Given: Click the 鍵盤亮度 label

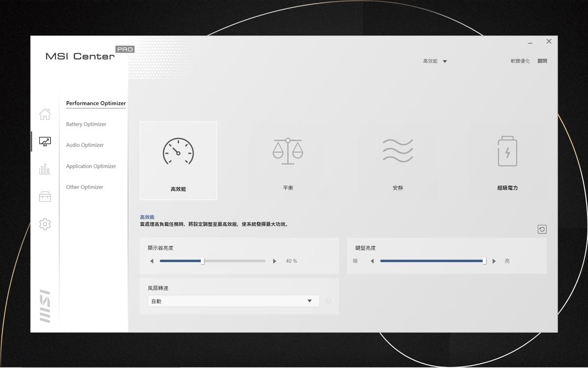Looking at the screenshot, I should pos(366,248).
